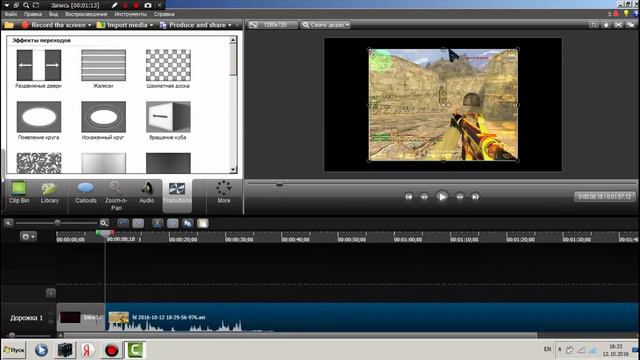Image resolution: width=640 pixels, height=360 pixels.
Task: Click the yellow lightbulb tips icon
Action: [x=626, y=14]
